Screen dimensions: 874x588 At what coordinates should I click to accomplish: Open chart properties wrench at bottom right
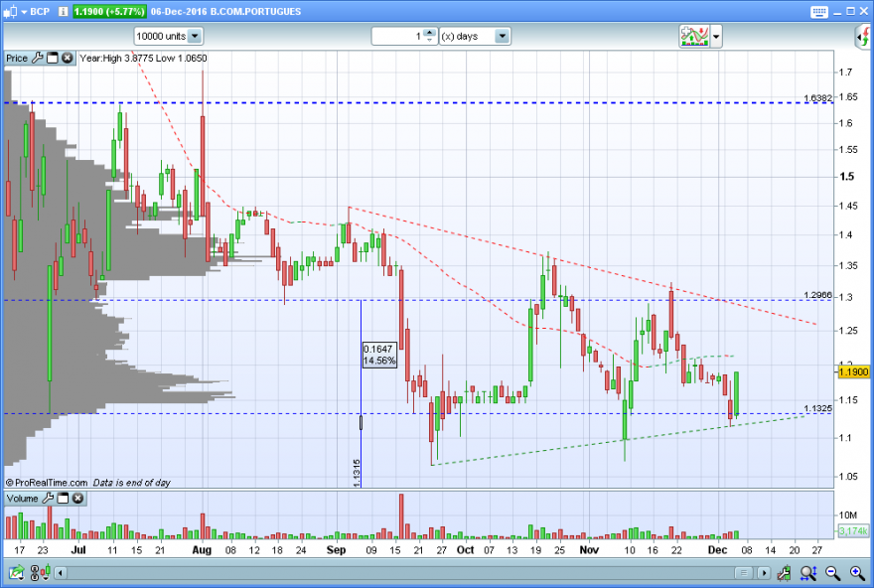tap(785, 572)
